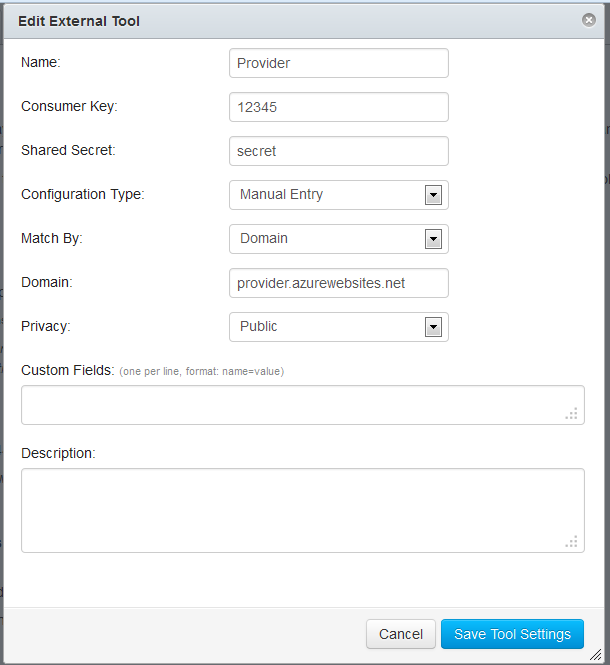Click the "Name:" label
The width and height of the screenshot is (610, 665).
coord(41,63)
